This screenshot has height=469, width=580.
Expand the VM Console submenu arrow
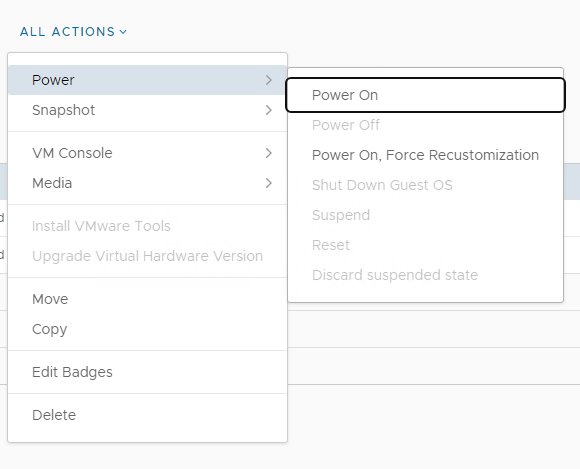[269, 153]
